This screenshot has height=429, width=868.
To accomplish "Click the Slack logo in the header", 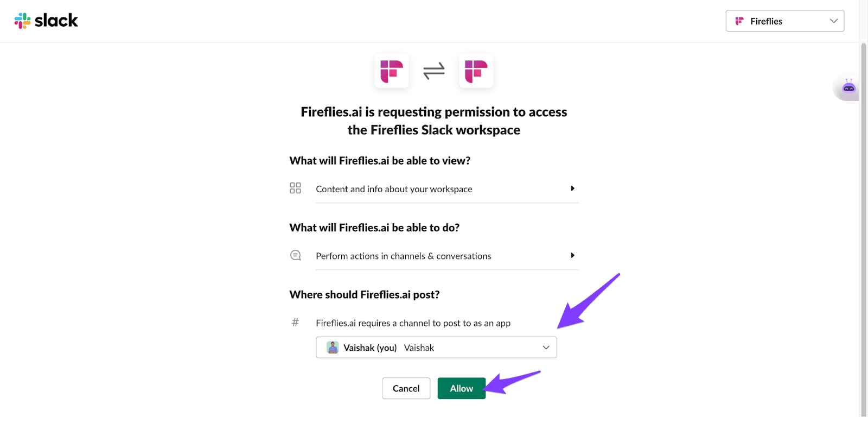I will [x=46, y=21].
